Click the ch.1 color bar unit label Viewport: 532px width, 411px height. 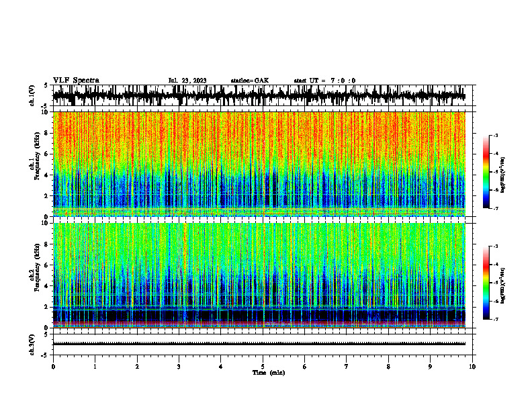(503, 175)
